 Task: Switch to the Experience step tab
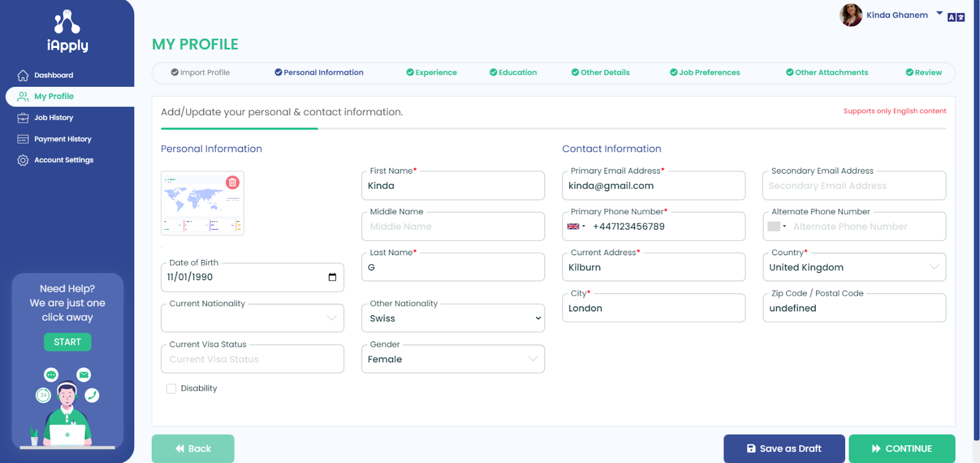(x=432, y=73)
